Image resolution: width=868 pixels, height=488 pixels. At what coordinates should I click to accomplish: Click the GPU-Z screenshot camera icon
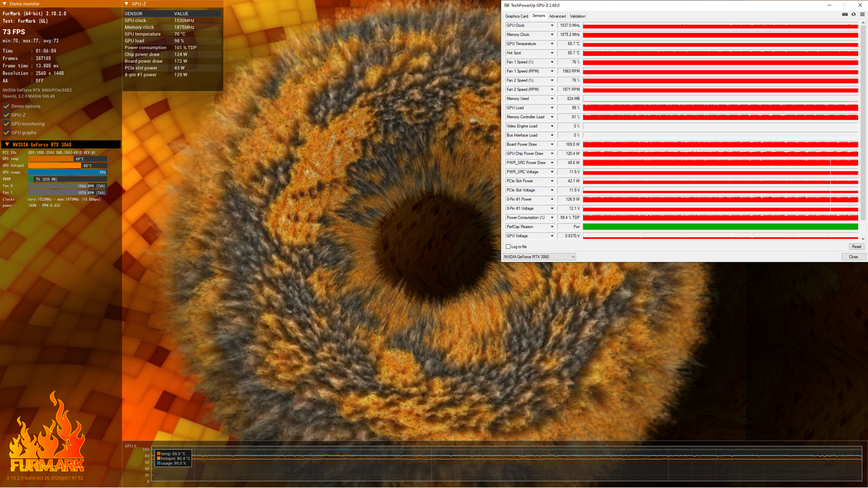(x=845, y=14)
